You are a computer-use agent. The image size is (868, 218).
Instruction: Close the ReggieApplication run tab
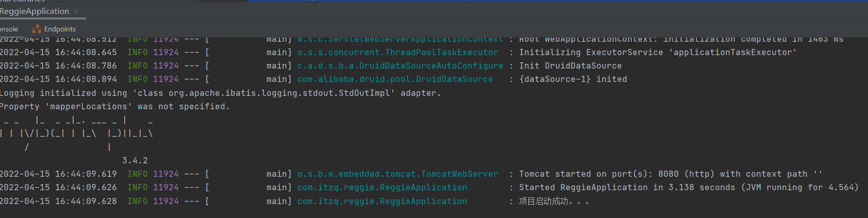[76, 11]
